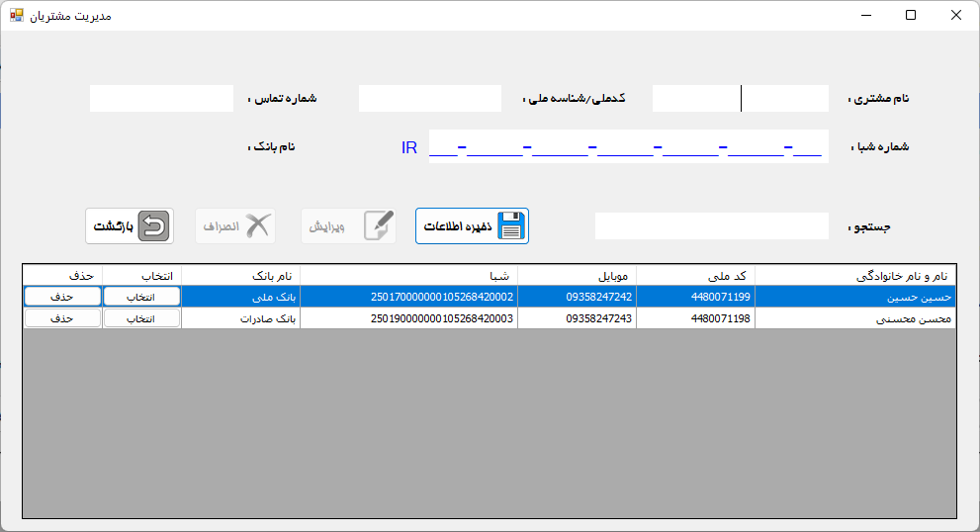
Task: Click the موبایل column header
Action: click(577, 276)
